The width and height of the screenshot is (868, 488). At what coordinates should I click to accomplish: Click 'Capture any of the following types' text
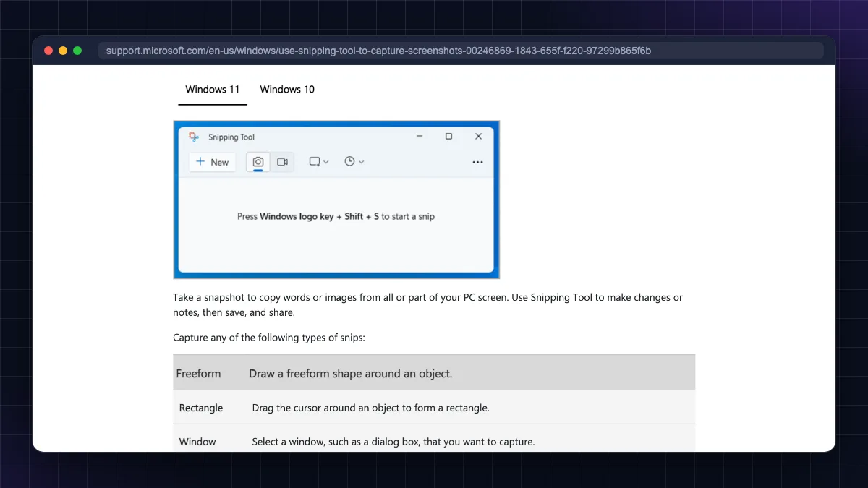[269, 338]
